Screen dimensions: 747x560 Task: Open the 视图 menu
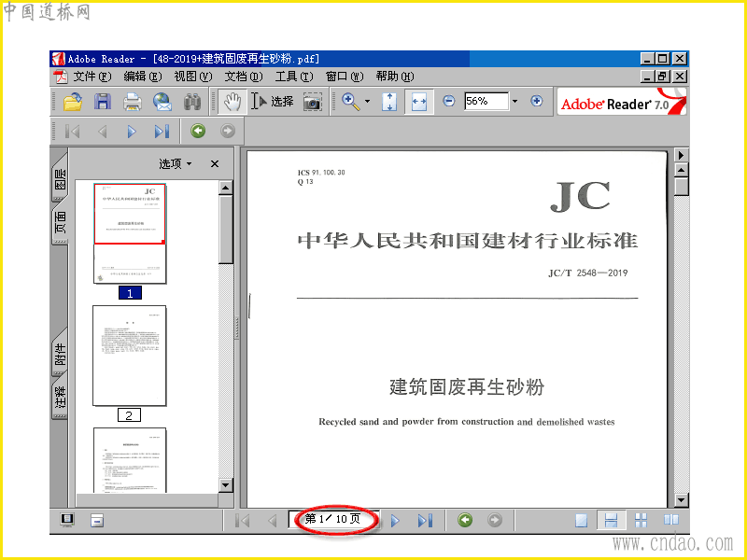click(193, 77)
